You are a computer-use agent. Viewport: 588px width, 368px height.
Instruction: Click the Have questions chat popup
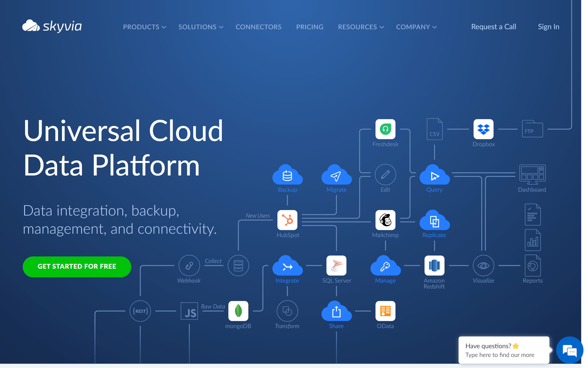[504, 350]
